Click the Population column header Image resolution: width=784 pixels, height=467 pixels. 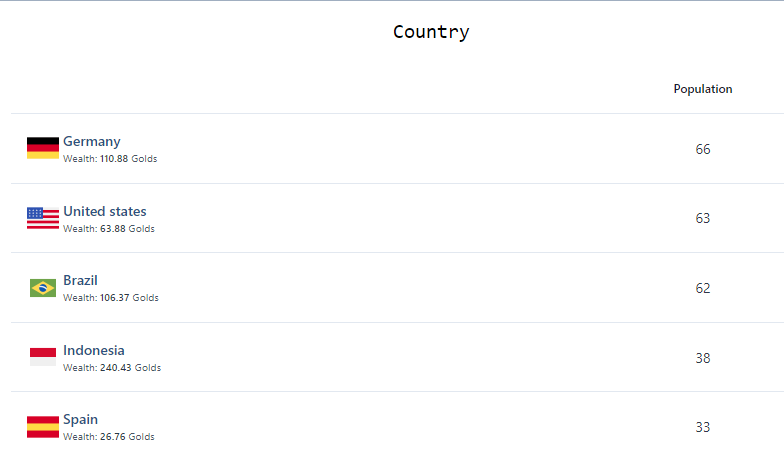click(703, 89)
